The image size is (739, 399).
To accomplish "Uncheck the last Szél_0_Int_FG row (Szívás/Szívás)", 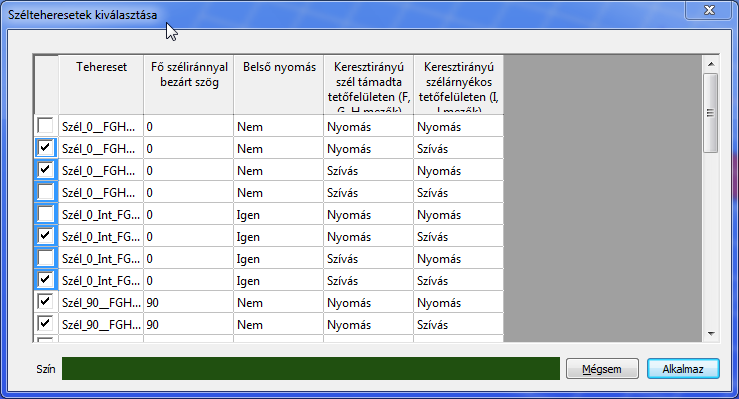I will coord(45,280).
